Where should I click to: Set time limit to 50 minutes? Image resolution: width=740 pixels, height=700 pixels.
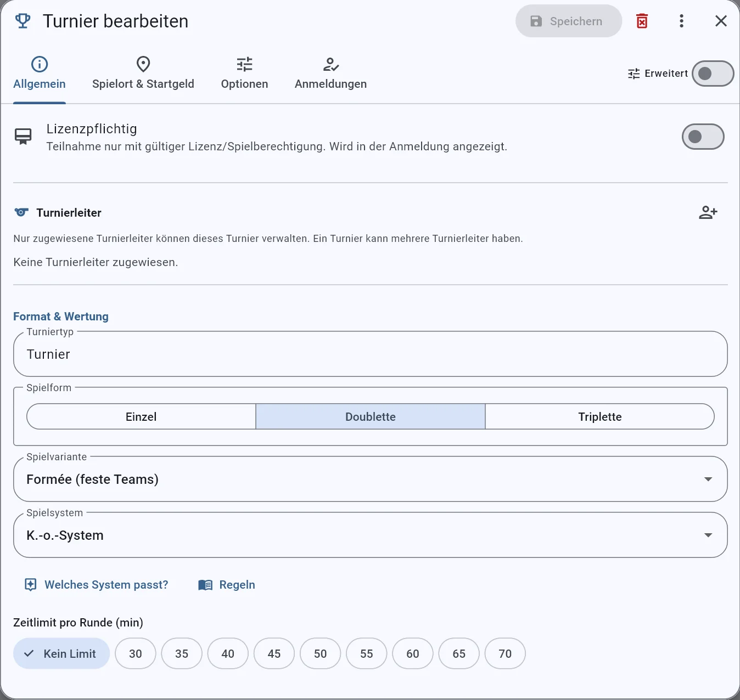coord(321,653)
